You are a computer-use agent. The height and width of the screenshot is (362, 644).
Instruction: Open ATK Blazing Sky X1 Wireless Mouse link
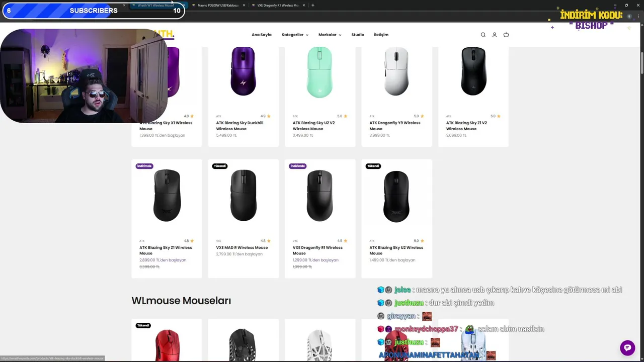coord(166,126)
